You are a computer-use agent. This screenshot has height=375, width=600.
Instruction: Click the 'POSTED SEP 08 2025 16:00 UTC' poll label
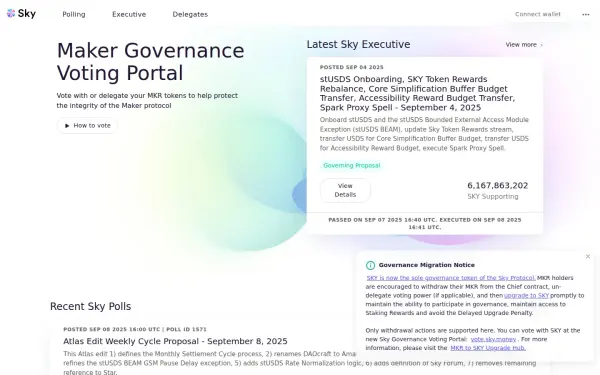pos(135,329)
